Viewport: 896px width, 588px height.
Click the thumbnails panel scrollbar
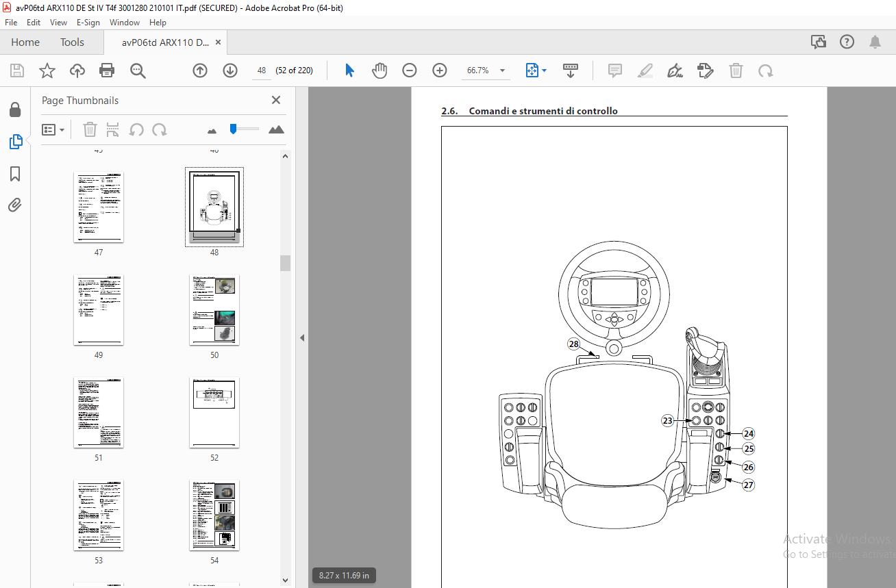pyautogui.click(x=285, y=263)
